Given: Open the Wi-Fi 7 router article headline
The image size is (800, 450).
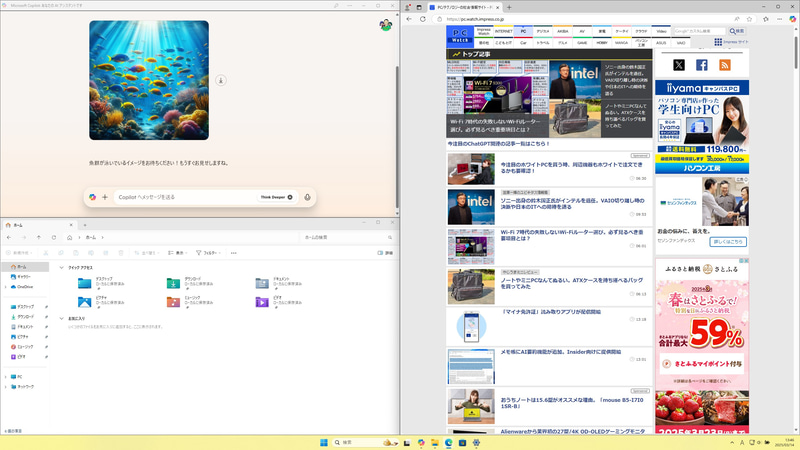Looking at the screenshot, I should pyautogui.click(x=571, y=235).
